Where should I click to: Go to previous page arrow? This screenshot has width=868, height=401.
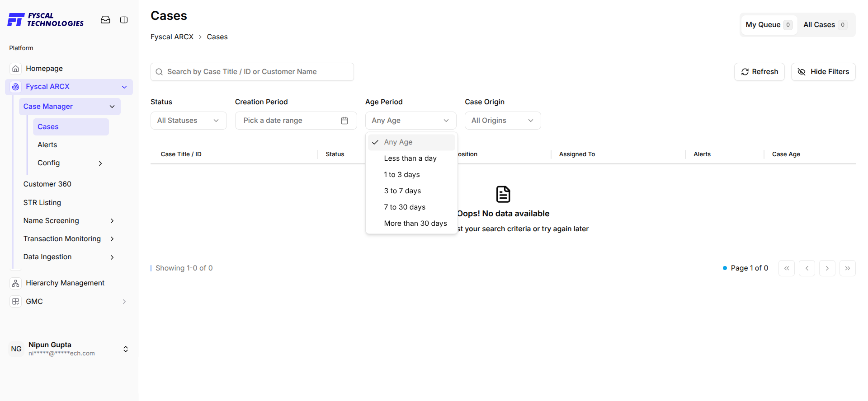tap(807, 268)
